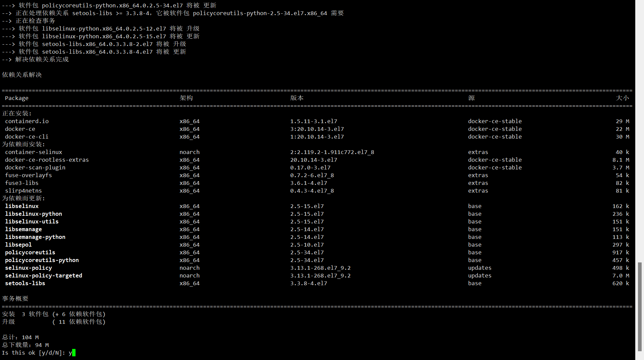Click the bold policycoreutils package name

(30, 252)
